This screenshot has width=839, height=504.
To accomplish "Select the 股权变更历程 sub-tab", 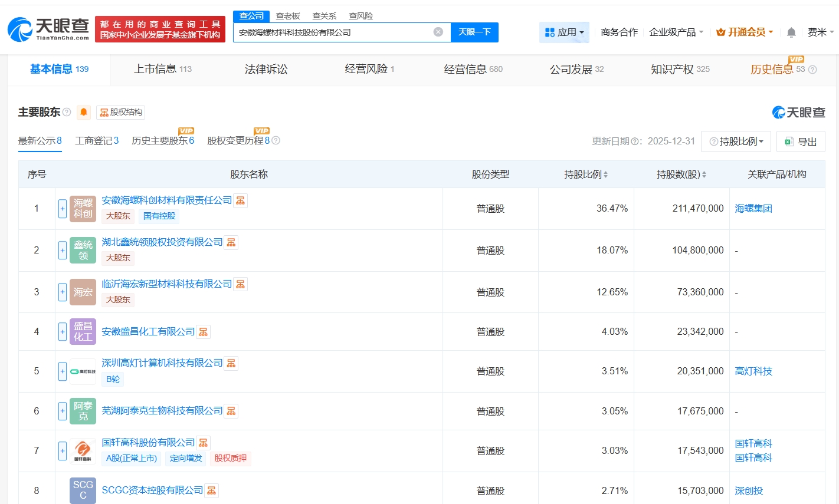I will point(238,140).
